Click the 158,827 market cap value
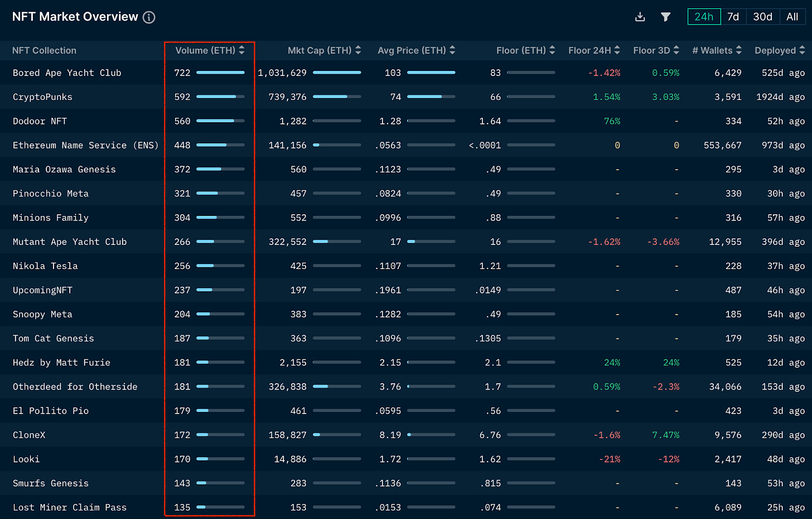The image size is (812, 519). point(288,435)
